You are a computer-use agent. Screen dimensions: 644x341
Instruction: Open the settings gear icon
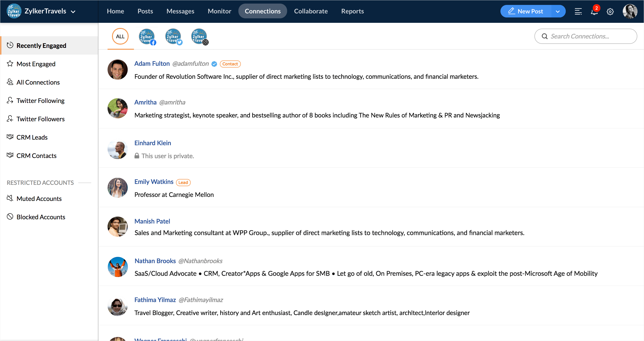[610, 11]
